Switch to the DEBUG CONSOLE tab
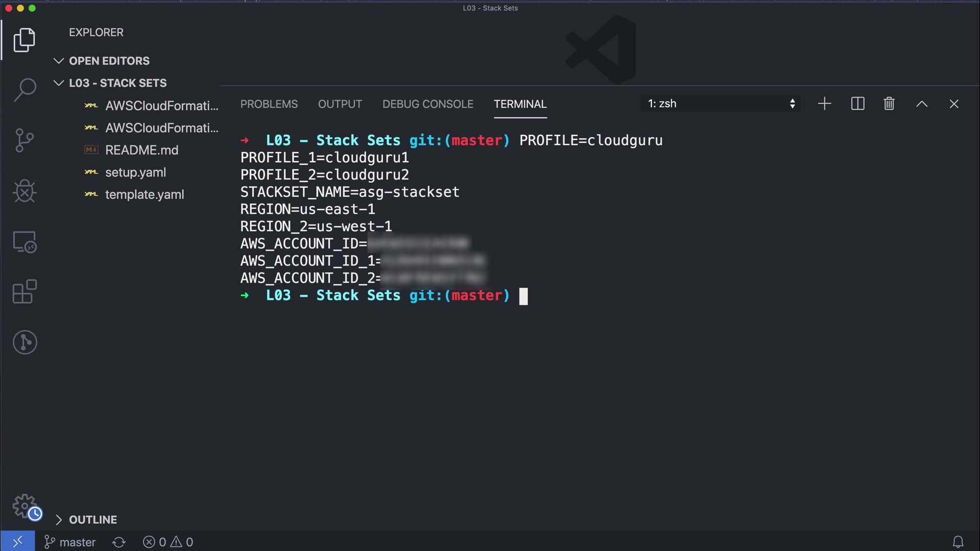The width and height of the screenshot is (980, 551). click(428, 104)
